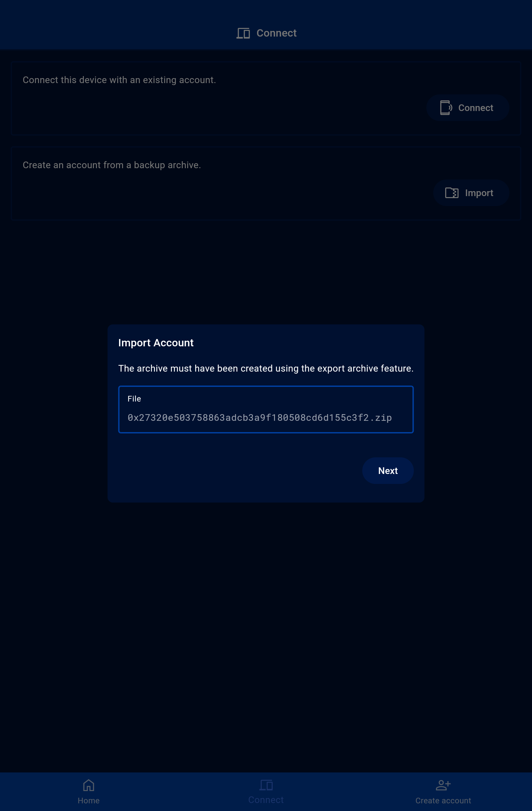Click the phone icon on the Connect button
This screenshot has height=811, width=532.
(x=446, y=108)
